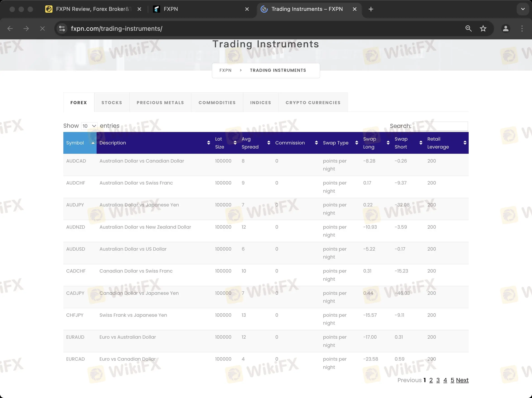The image size is (532, 398).
Task: Select the INDICES tab
Action: tap(261, 102)
